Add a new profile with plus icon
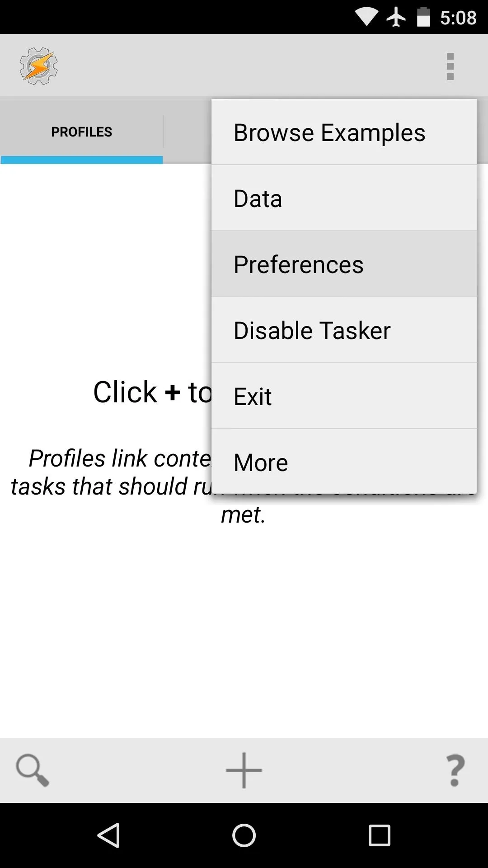The width and height of the screenshot is (488, 868). coord(244,770)
